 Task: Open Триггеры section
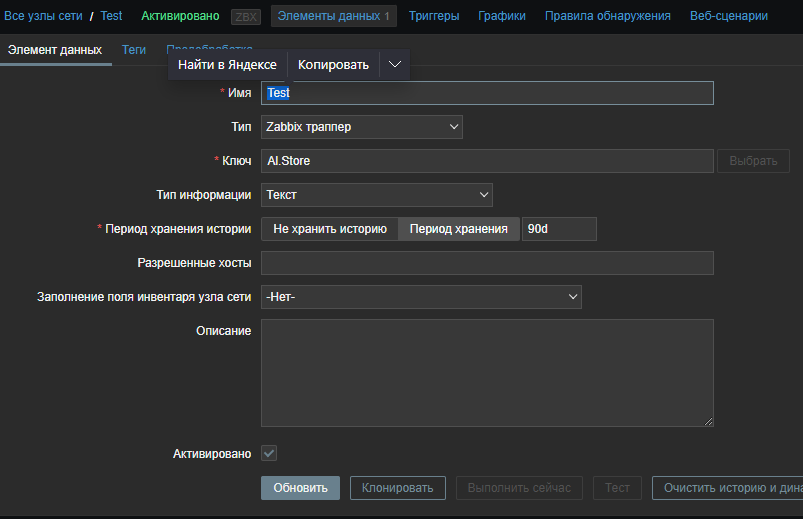click(x=434, y=16)
